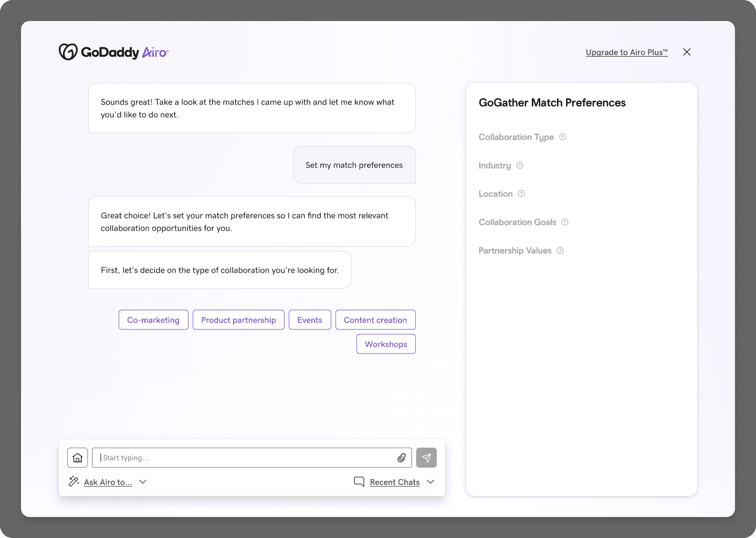Click the help icon beside Collaboration Type
This screenshot has height=538, width=756.
point(563,137)
